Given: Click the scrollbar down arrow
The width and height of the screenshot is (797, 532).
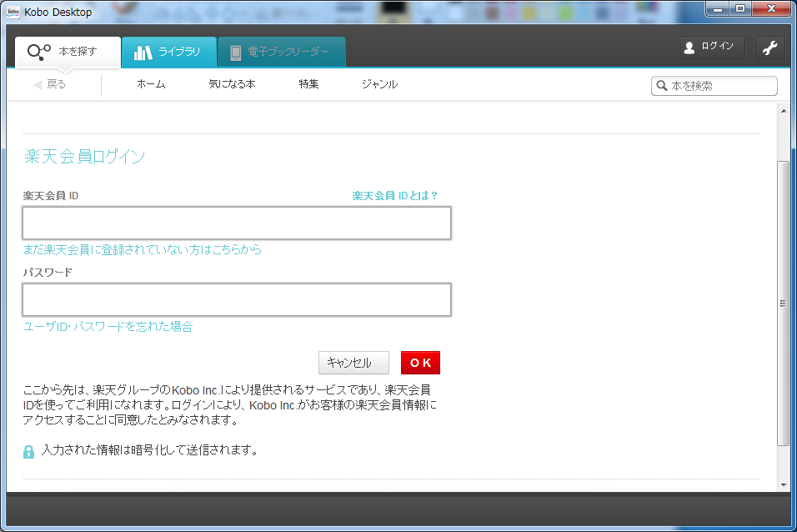Looking at the screenshot, I should pos(784,485).
